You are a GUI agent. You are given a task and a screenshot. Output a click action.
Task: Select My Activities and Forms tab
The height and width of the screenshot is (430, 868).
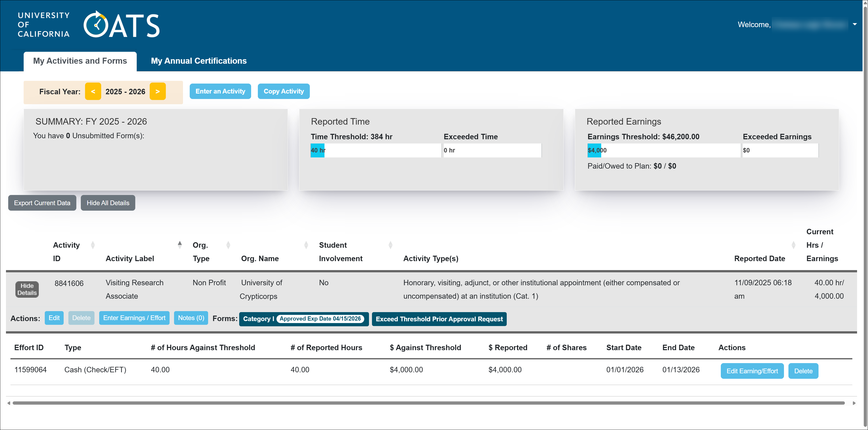pyautogui.click(x=80, y=61)
